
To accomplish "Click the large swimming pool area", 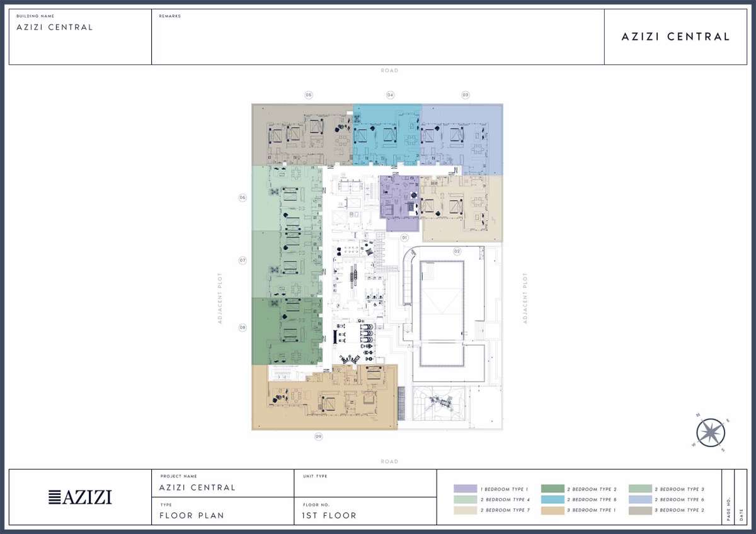I will click(x=442, y=314).
